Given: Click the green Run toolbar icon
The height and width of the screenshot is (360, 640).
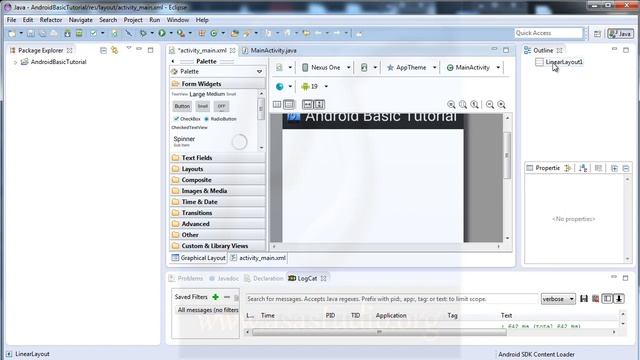Looking at the screenshot, I should click(162, 33).
